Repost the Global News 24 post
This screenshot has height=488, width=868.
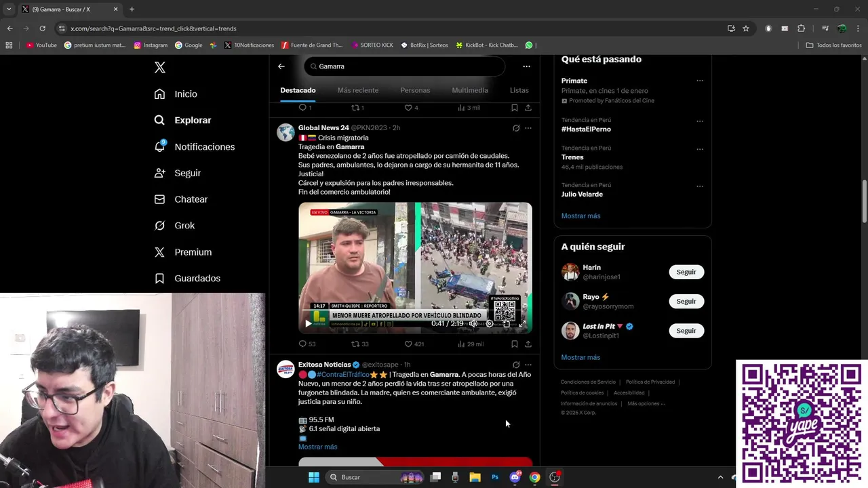click(x=359, y=344)
